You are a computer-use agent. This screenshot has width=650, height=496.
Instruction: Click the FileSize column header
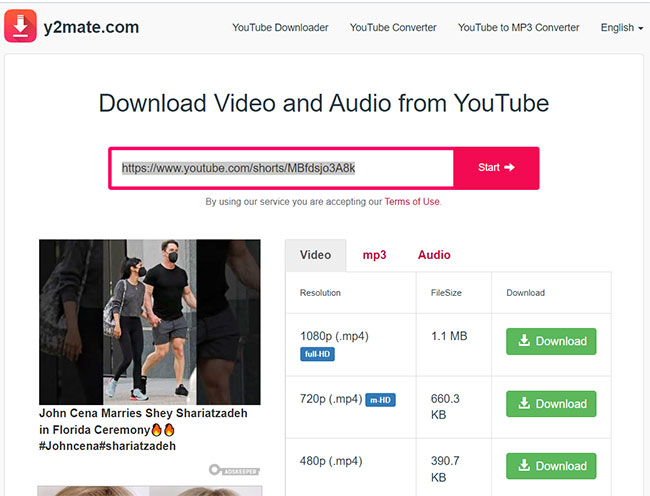point(446,293)
